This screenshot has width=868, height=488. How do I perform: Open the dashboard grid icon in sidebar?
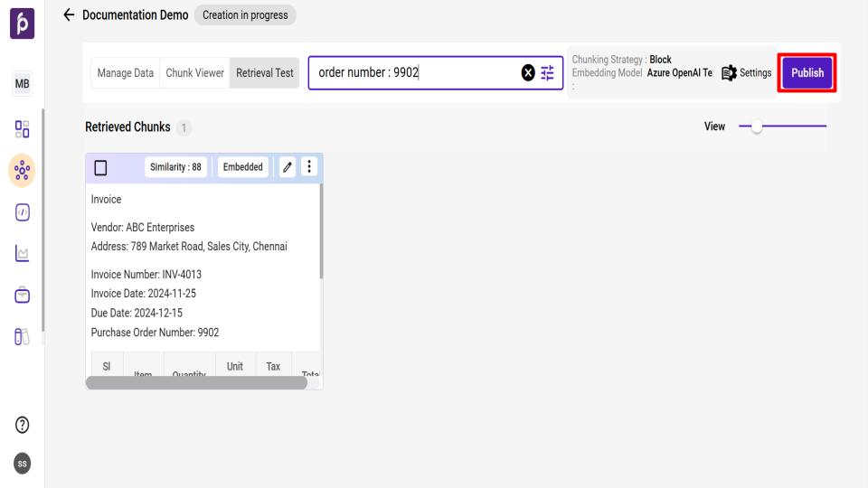point(22,129)
